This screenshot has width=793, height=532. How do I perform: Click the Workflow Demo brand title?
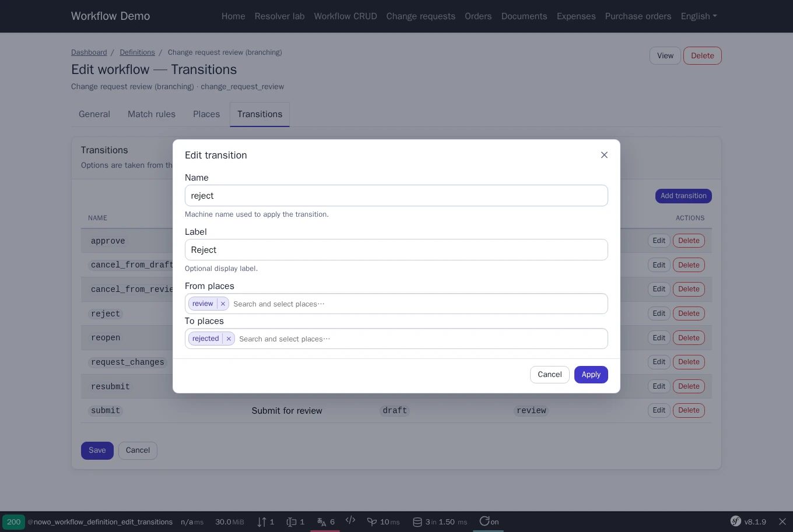coord(111,16)
